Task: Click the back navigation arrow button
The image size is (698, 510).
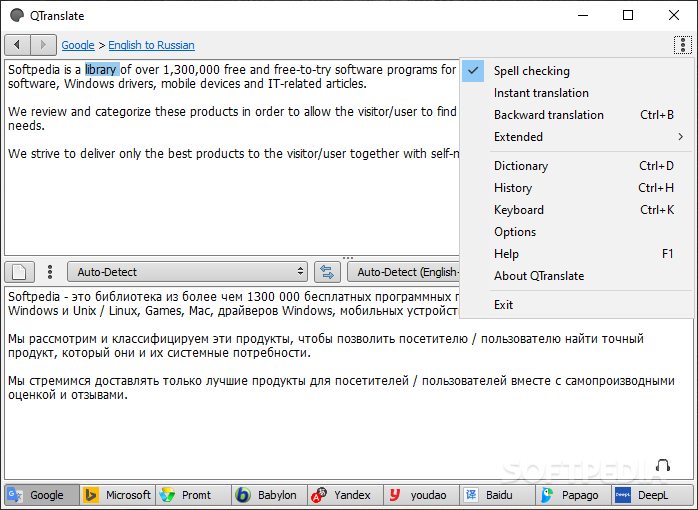Action: point(17,45)
